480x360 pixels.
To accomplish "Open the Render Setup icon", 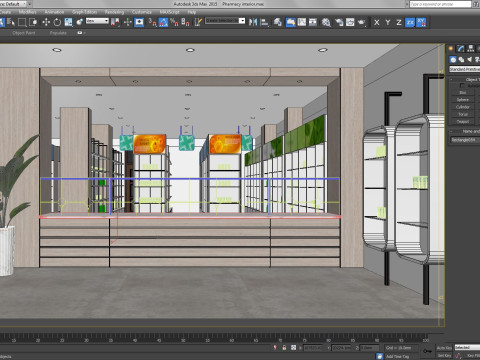I will (339, 22).
